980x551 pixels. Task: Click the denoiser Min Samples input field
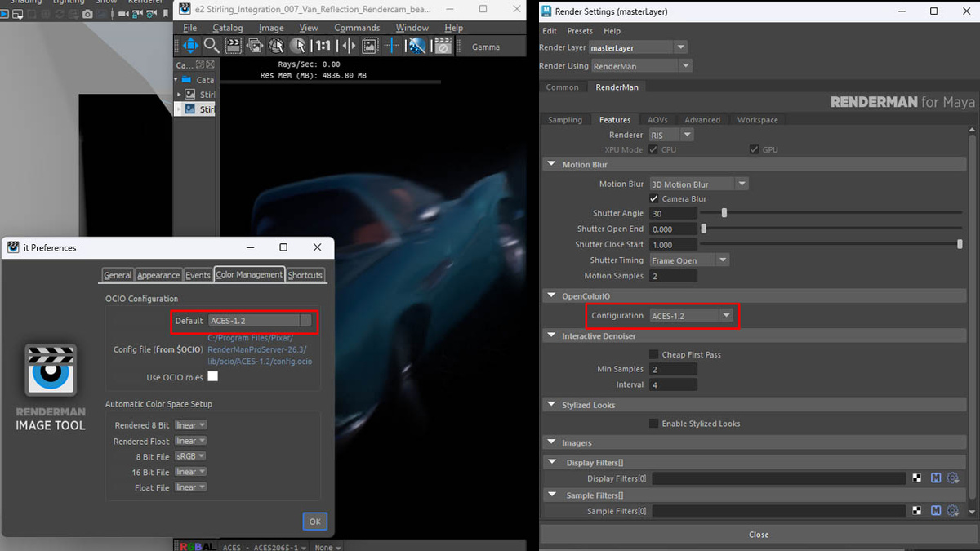[x=673, y=369]
